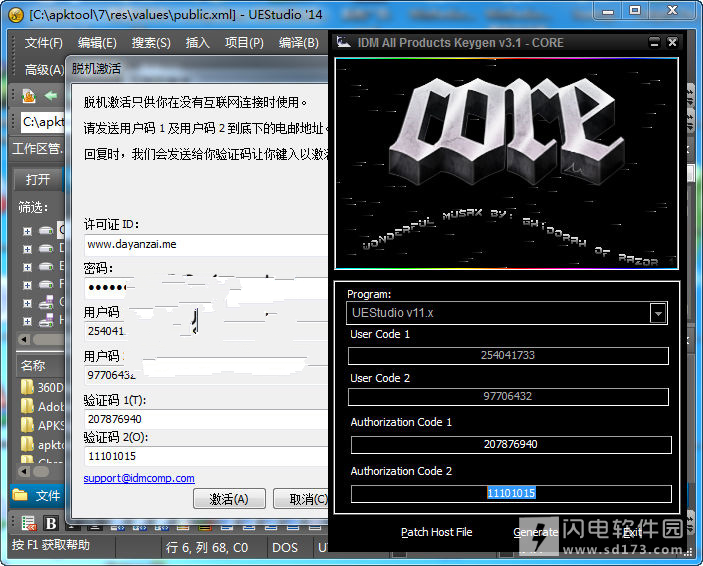Select the Adob folder icon in file list
This screenshot has width=703, height=566.
point(27,406)
